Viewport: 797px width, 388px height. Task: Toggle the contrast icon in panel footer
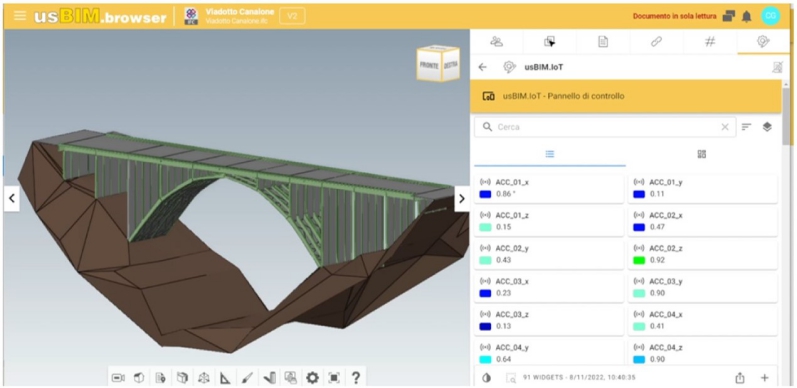click(486, 378)
